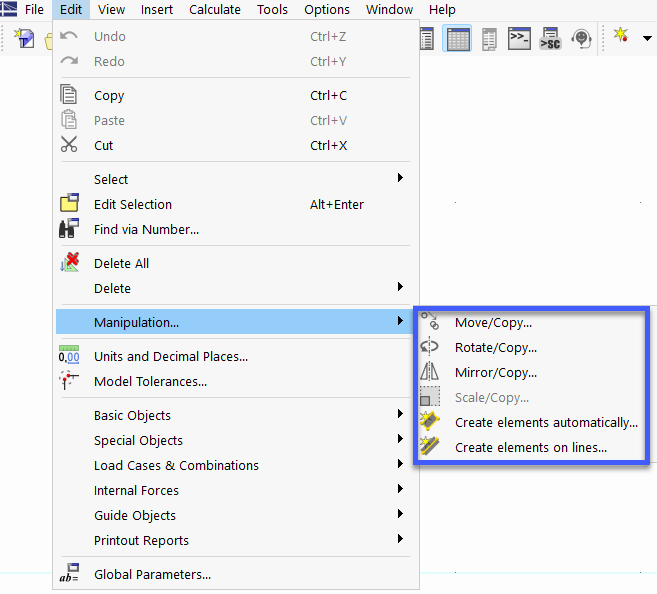Viewport: 657px width, 594px height.
Task: Open the Tools menu
Action: pos(272,9)
